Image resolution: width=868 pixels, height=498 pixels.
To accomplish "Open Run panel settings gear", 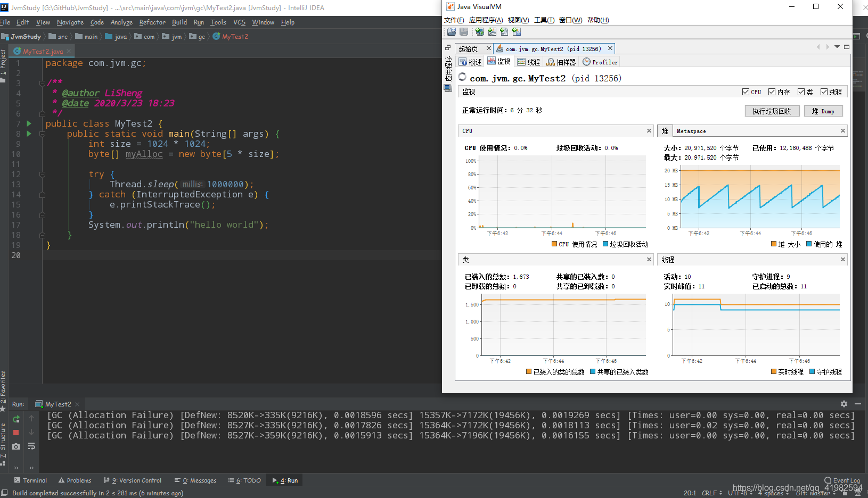I will click(x=844, y=404).
